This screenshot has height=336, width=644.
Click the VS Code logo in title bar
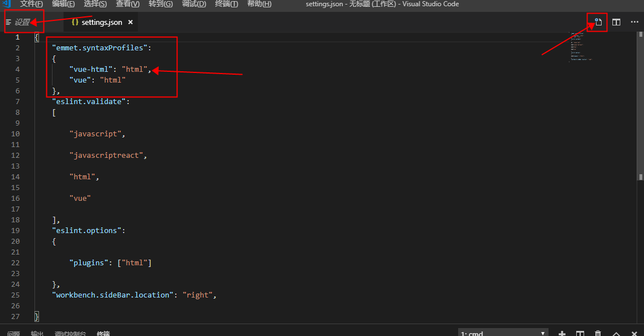pyautogui.click(x=7, y=4)
